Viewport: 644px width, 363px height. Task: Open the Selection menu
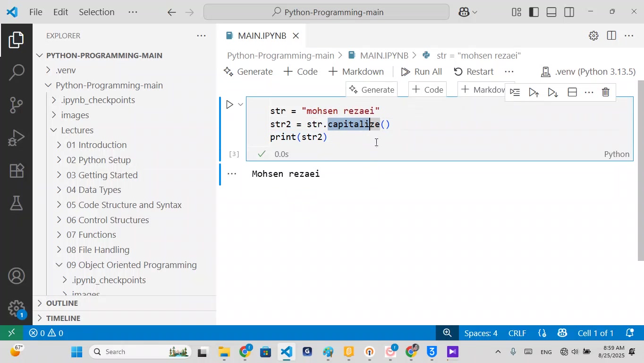(x=96, y=12)
